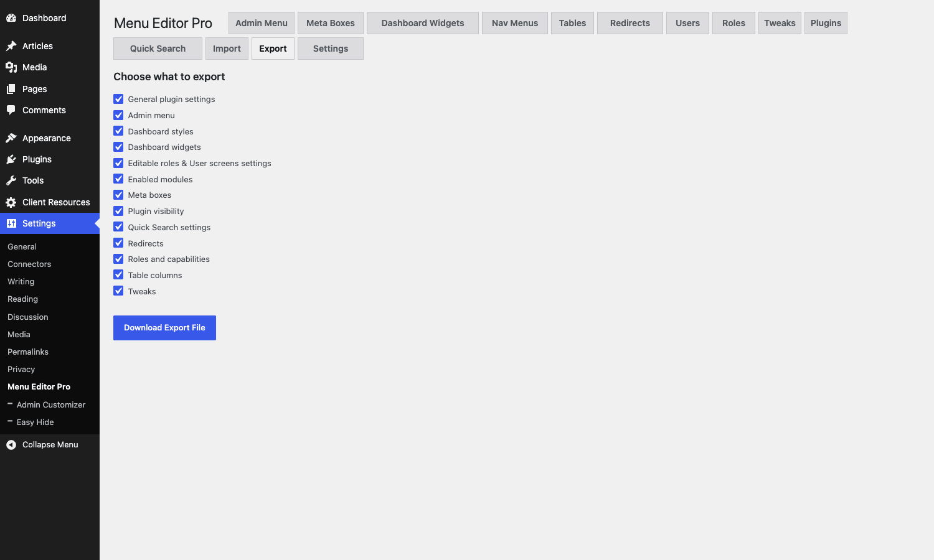Click the Client Resources gear icon

pos(11,202)
